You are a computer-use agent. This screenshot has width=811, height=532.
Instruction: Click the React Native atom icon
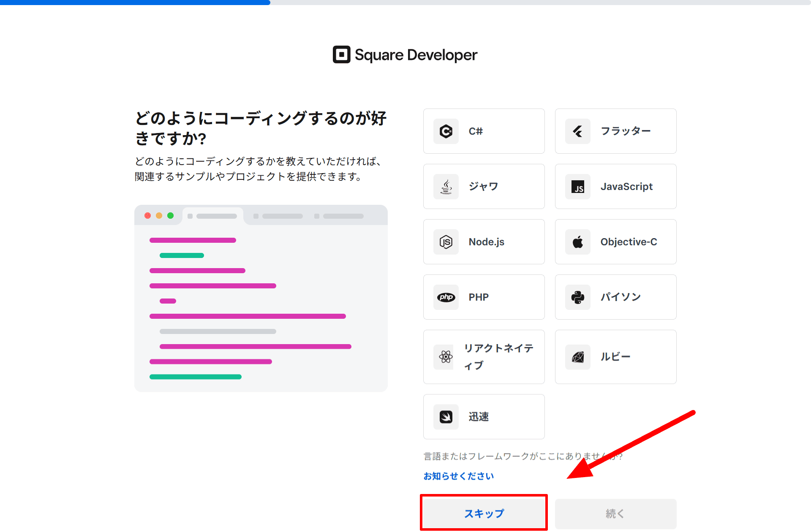(446, 357)
